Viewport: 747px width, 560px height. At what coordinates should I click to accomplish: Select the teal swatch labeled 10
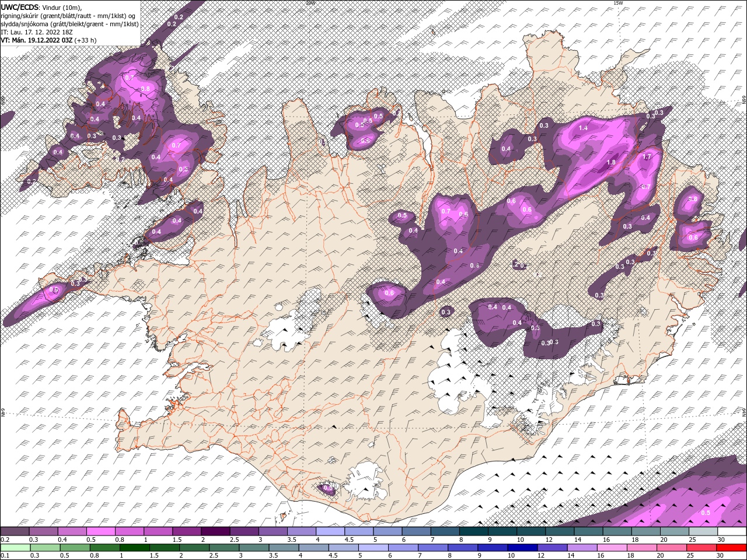530,531
